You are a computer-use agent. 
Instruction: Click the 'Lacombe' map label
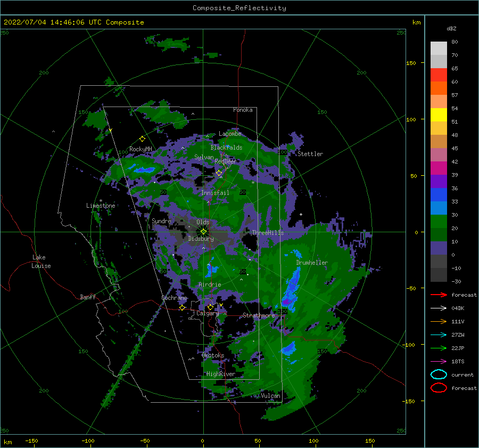[x=230, y=134]
